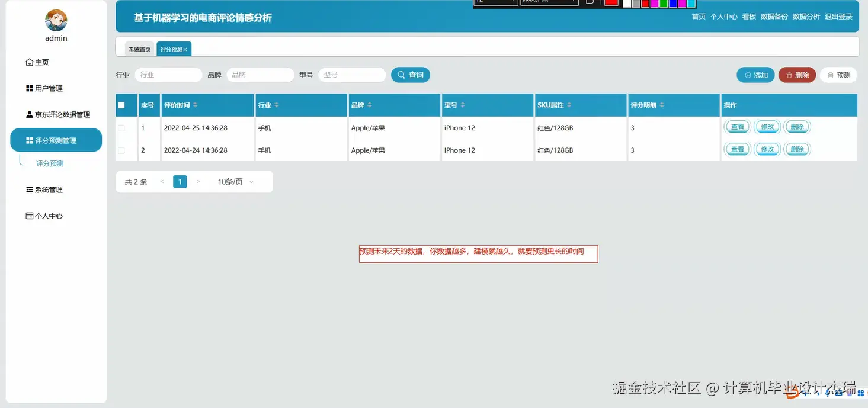
Task: Click the person icon of 京东评论数据管理
Action: (x=30, y=114)
